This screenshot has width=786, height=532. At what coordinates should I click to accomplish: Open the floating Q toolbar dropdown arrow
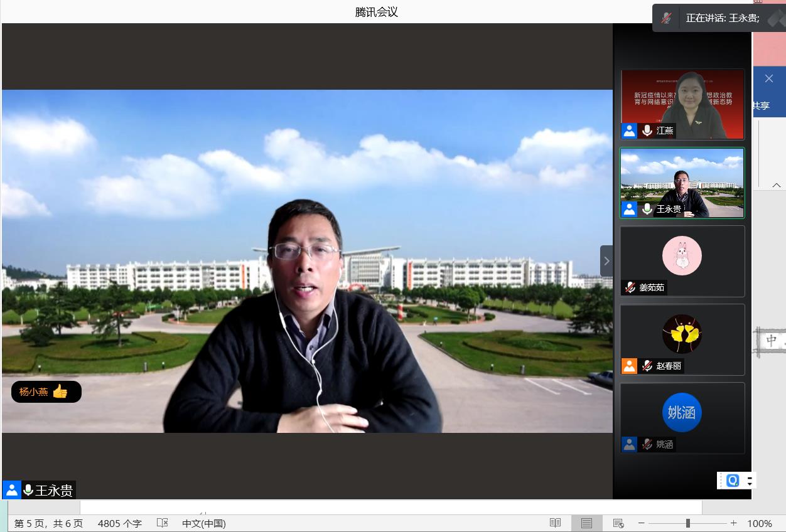click(749, 481)
